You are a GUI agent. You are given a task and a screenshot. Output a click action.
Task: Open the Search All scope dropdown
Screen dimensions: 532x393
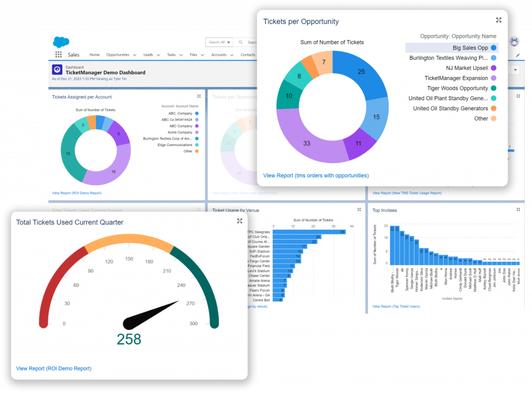219,43
